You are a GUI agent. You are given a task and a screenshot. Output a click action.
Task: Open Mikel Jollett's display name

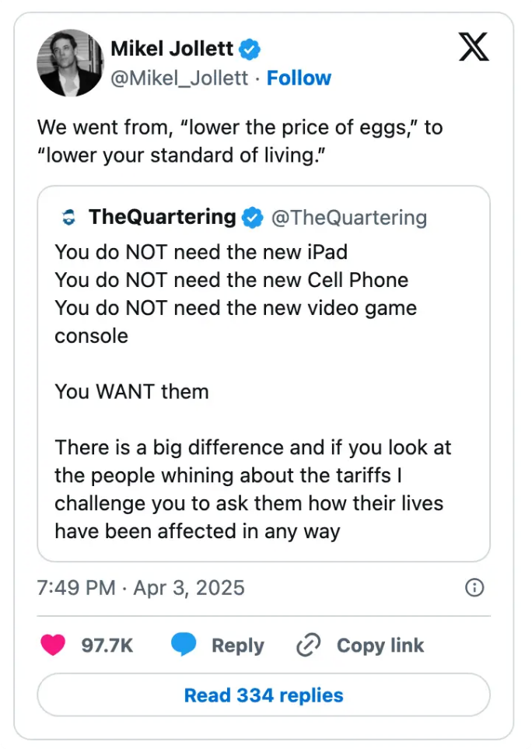pyautogui.click(x=173, y=48)
